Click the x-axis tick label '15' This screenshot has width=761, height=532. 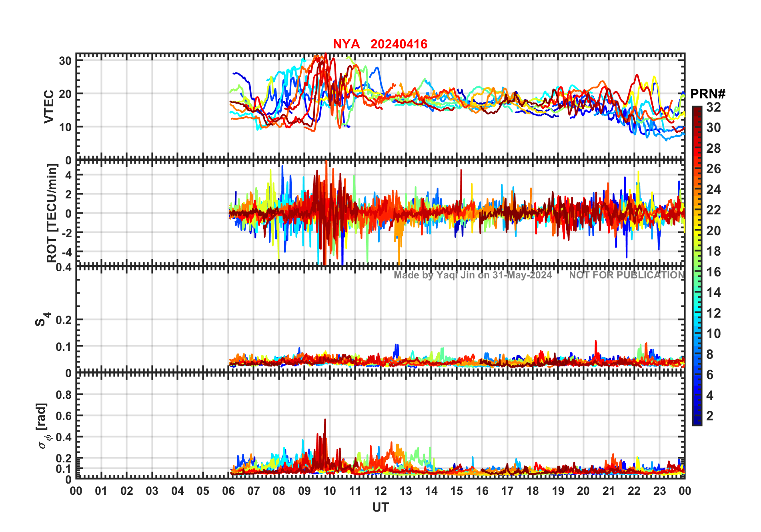[457, 491]
